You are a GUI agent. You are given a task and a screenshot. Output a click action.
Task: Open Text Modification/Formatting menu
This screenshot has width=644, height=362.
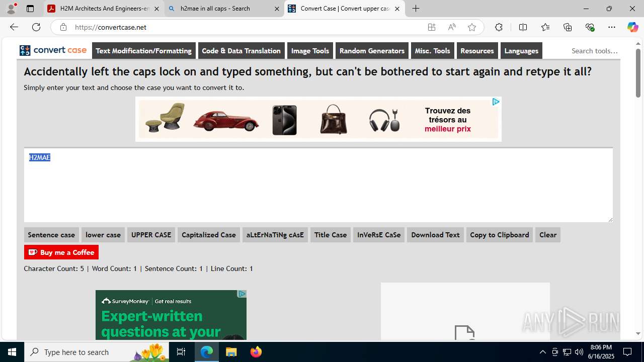point(144,51)
